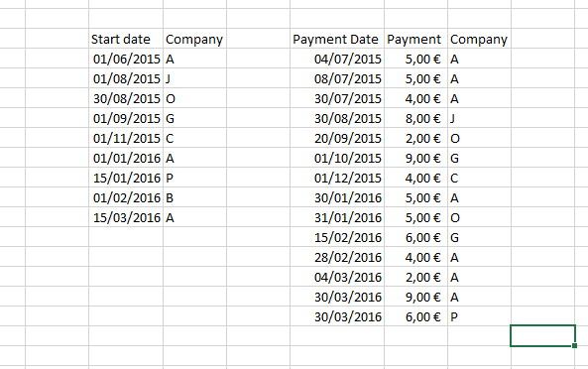Screen dimensions: 588x369
Task: Click start date cell 01/09/2015
Action: (x=126, y=118)
